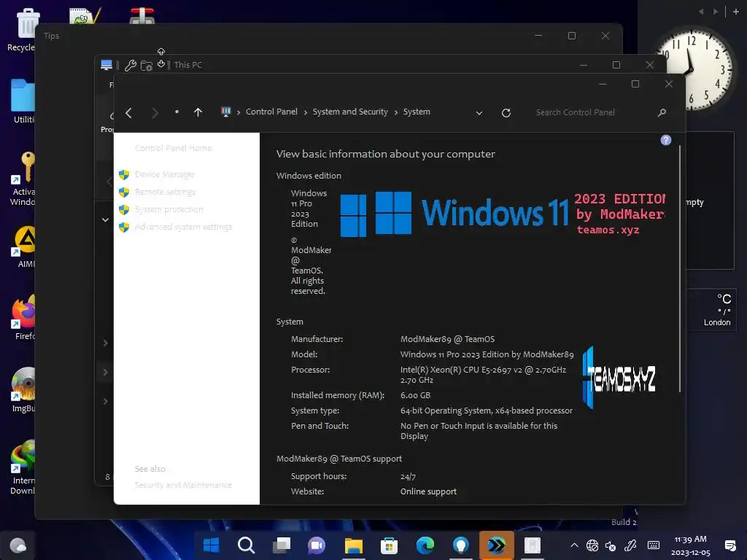Expand first tree chevron in This PC pane

105,343
